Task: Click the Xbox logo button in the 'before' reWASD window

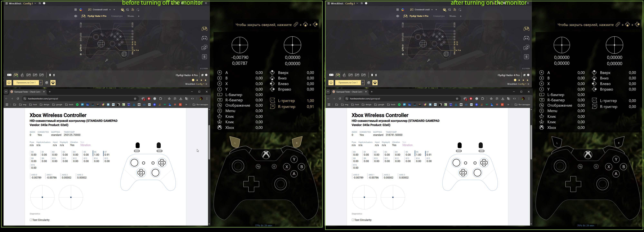Action: click(53, 83)
